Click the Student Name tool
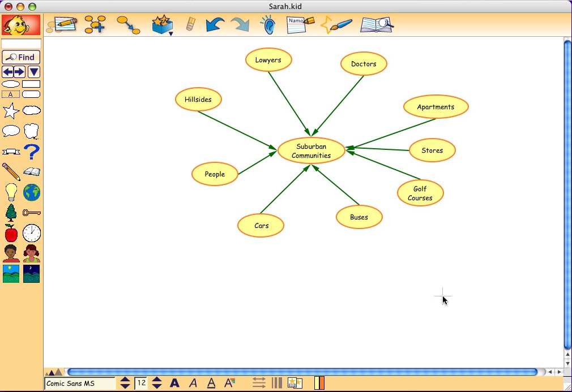 [x=300, y=25]
